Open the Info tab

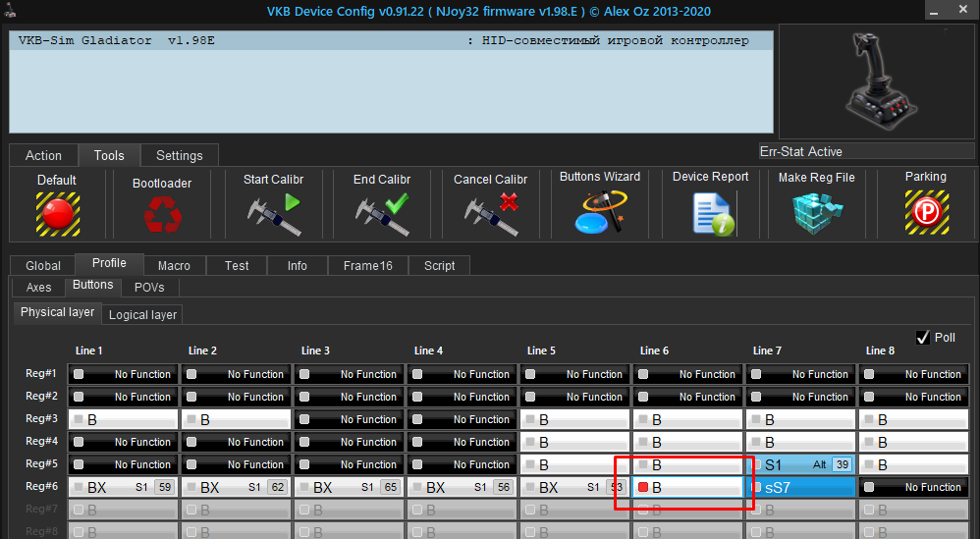pos(297,265)
